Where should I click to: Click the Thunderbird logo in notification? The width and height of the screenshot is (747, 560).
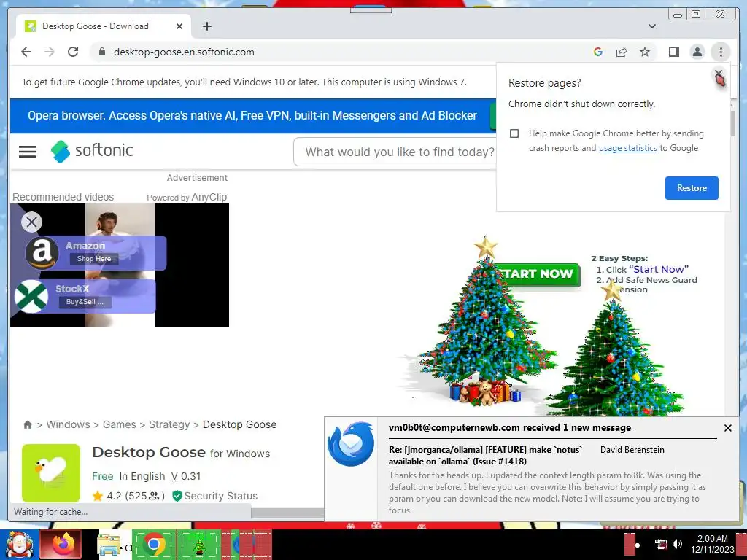point(351,444)
